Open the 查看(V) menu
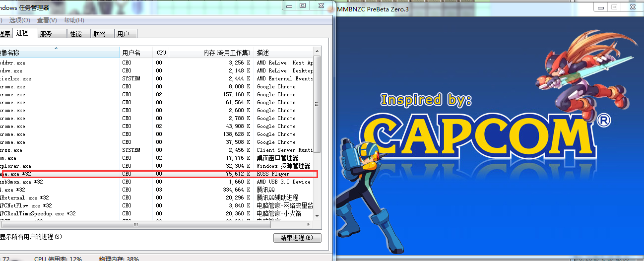 47,20
